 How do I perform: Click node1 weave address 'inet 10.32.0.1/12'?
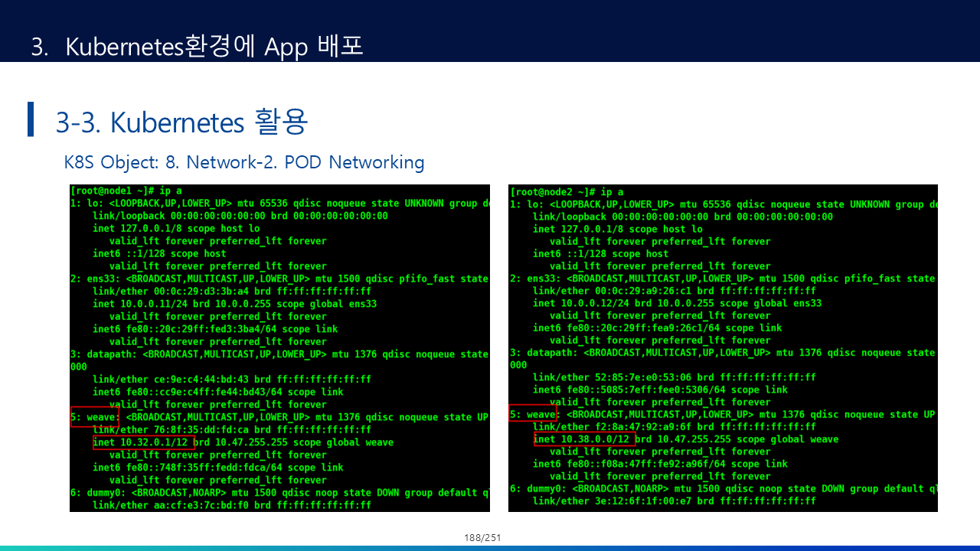click(141, 442)
